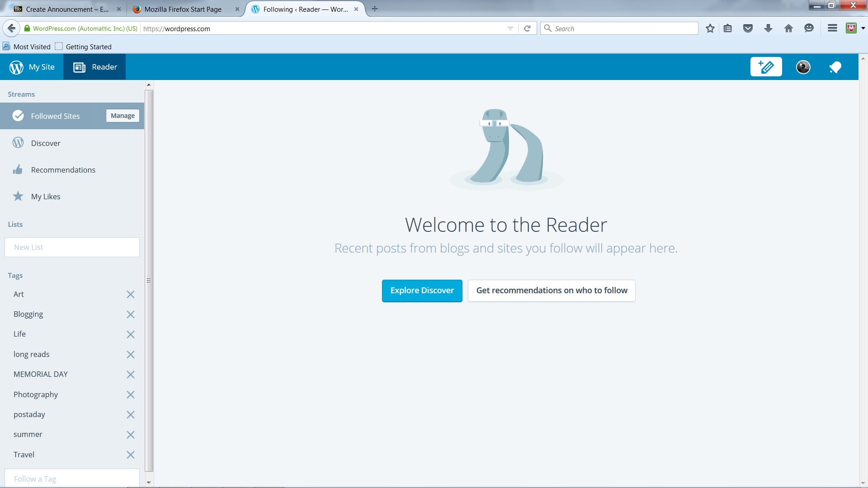Bookmark this page with star icon
The width and height of the screenshot is (868, 488).
pos(710,28)
